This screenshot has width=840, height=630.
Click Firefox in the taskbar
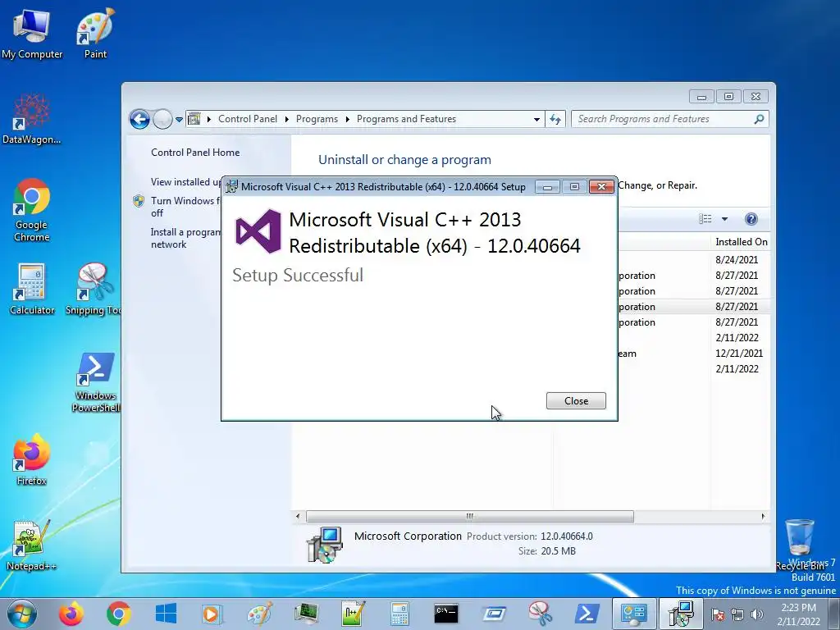(71, 614)
